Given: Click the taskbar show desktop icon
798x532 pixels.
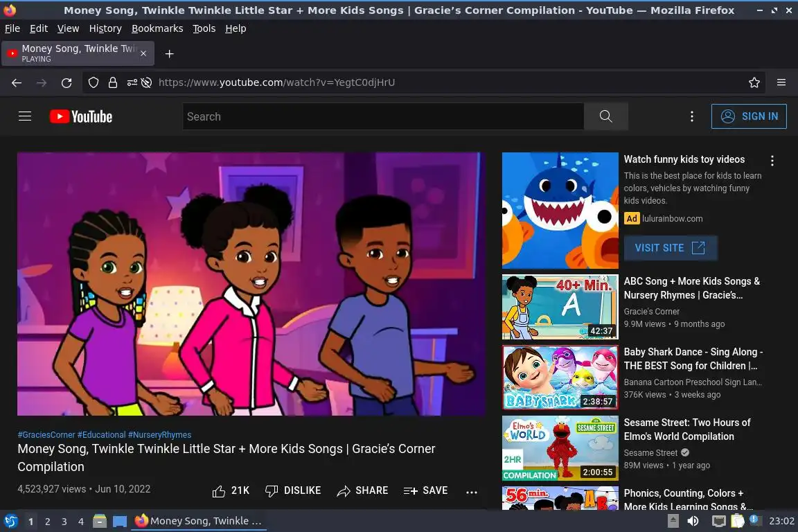Looking at the screenshot, I should pos(120,521).
